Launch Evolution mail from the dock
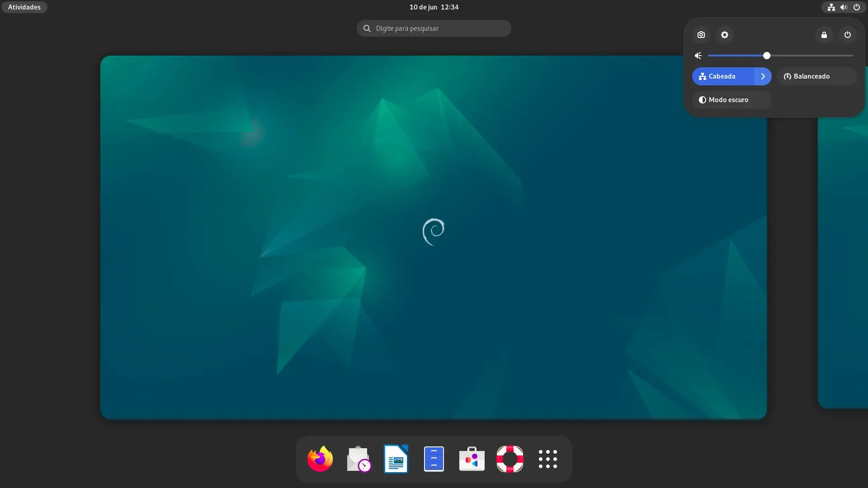The image size is (868, 488). (359, 459)
